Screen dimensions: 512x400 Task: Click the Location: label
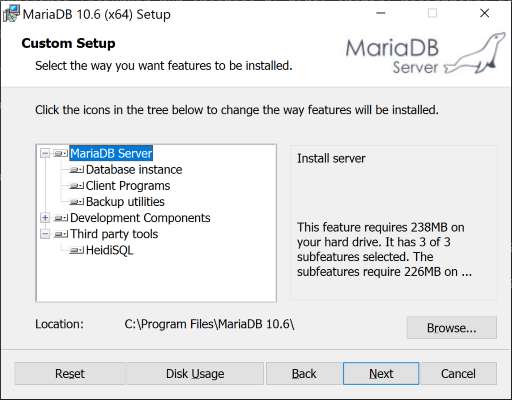59,324
